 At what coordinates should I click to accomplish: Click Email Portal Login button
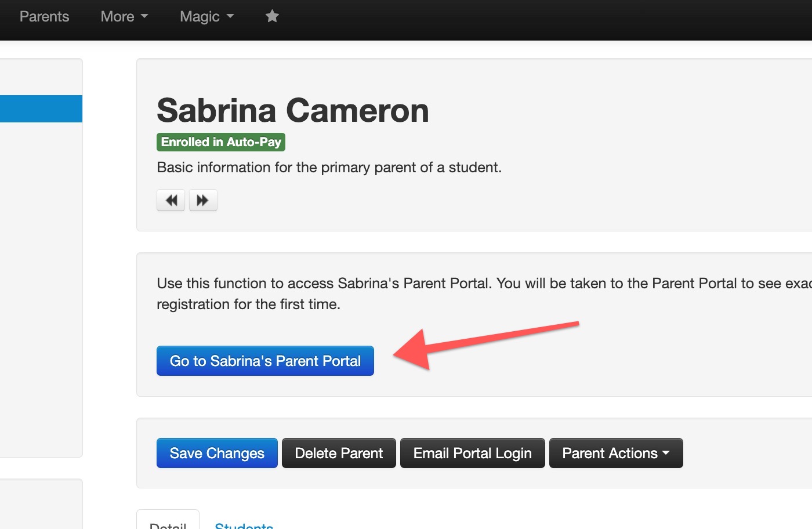coord(472,453)
